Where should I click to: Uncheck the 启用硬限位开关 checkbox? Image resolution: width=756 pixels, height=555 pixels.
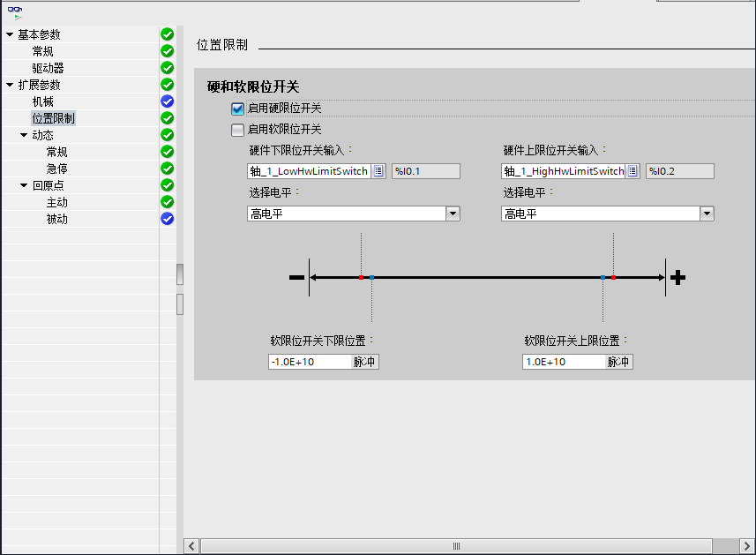click(236, 109)
